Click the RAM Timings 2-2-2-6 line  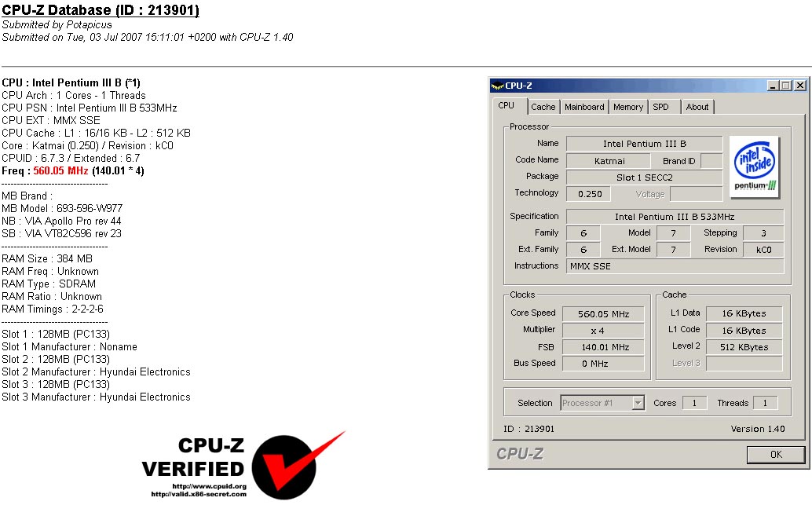point(53,309)
